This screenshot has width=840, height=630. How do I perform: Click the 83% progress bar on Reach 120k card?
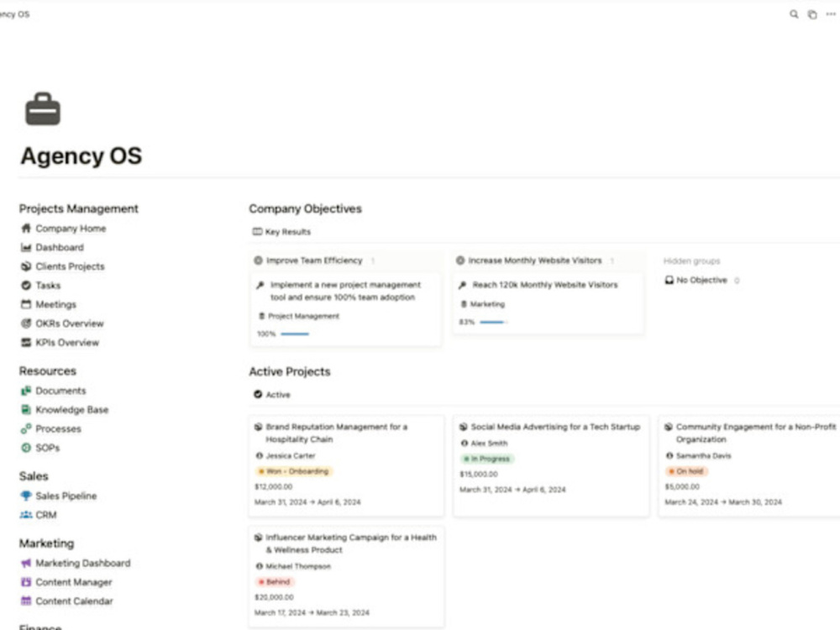click(493, 322)
